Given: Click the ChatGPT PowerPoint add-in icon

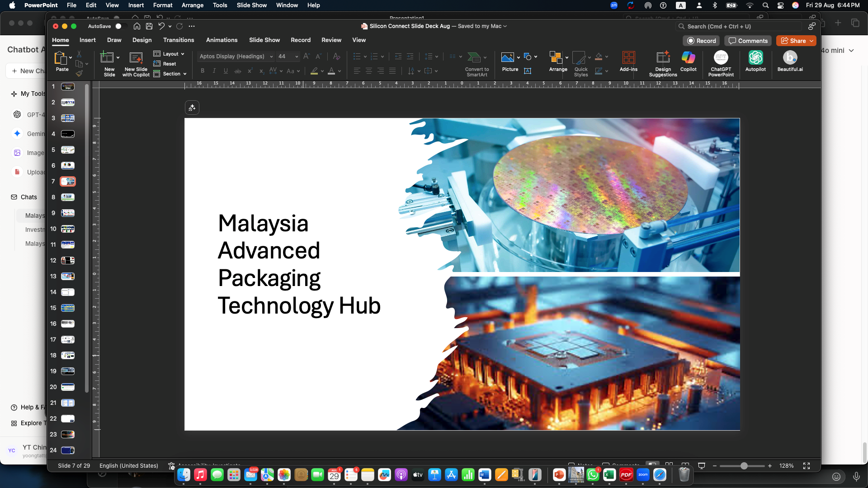Looking at the screenshot, I should coord(721,58).
